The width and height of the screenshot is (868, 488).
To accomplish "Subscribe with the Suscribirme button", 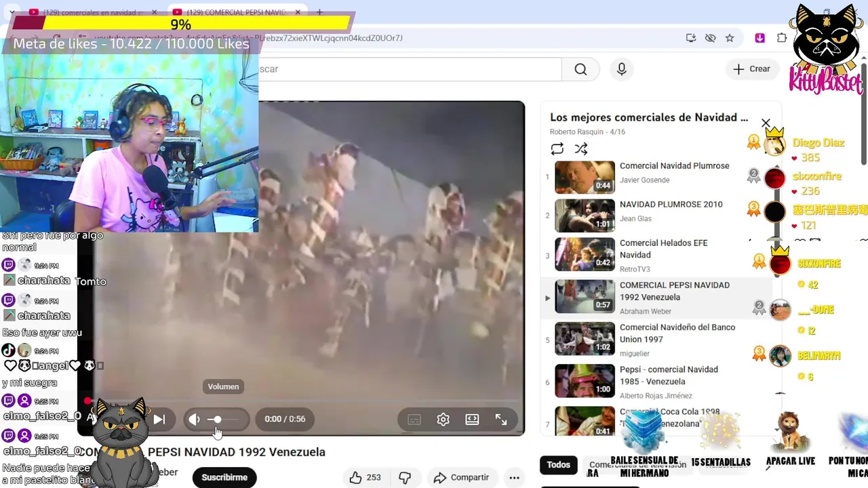I will (x=224, y=477).
